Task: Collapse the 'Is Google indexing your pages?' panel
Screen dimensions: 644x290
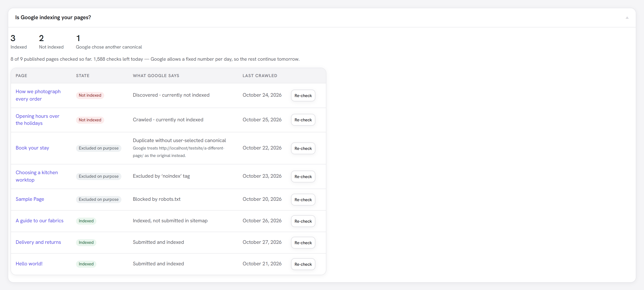Action: (x=627, y=18)
